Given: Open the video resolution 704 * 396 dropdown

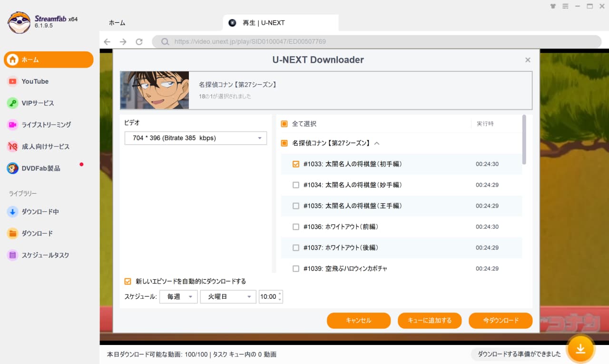Looking at the screenshot, I should click(x=196, y=138).
